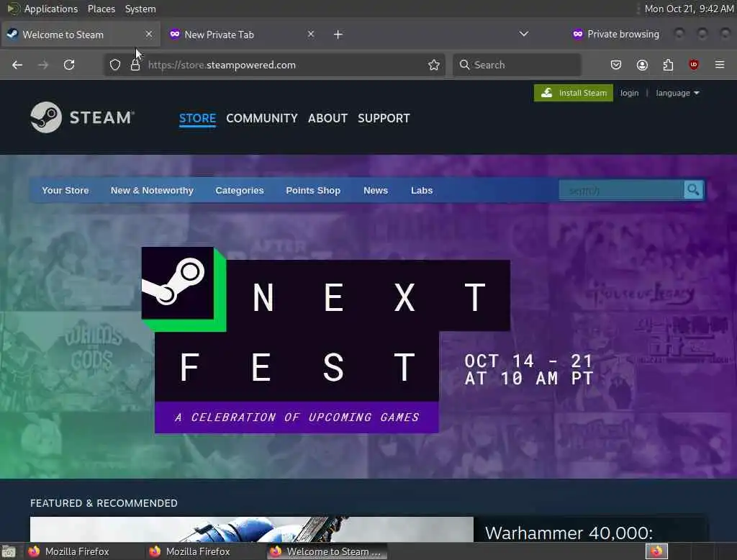Close the Welcome to Steam tab

pyautogui.click(x=148, y=34)
